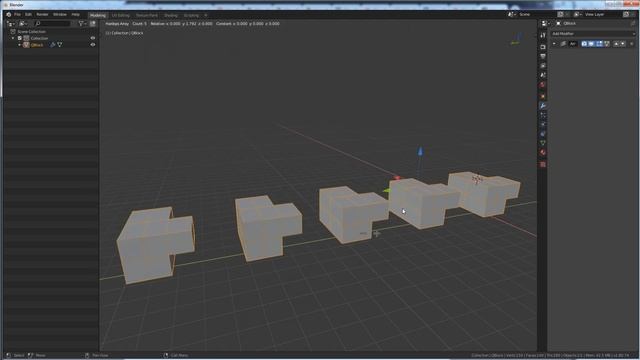Screen dimensions: 640x360
Task: Switch to the UV Editing workspace tab
Action: (x=120, y=15)
